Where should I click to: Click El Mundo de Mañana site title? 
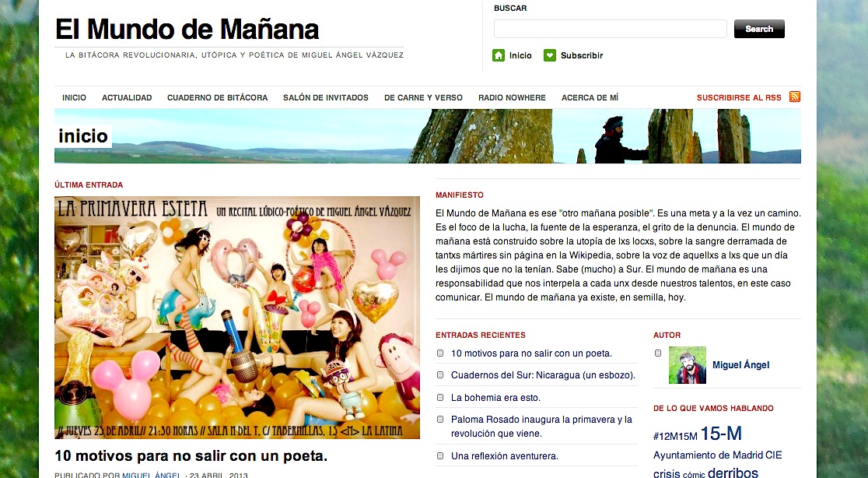point(187,30)
